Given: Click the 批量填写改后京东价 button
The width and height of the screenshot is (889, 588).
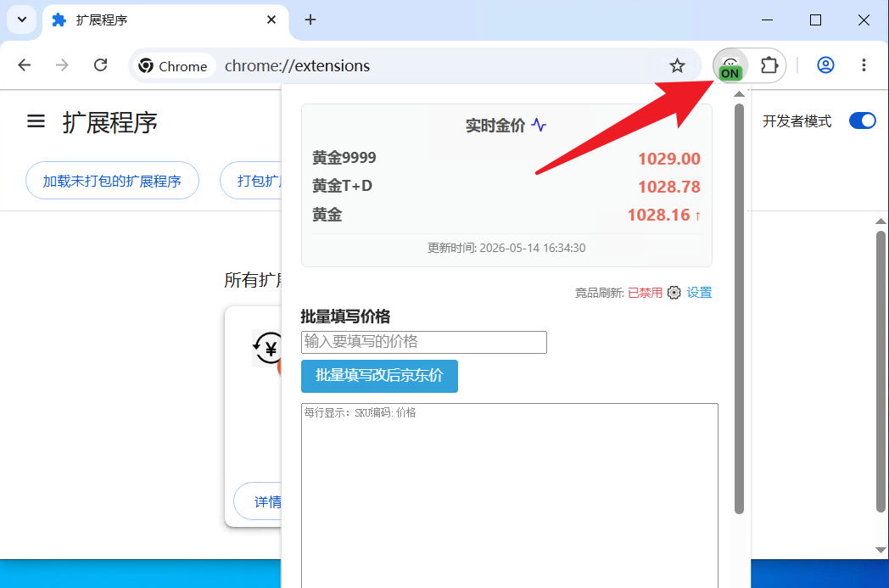Looking at the screenshot, I should tap(379, 376).
